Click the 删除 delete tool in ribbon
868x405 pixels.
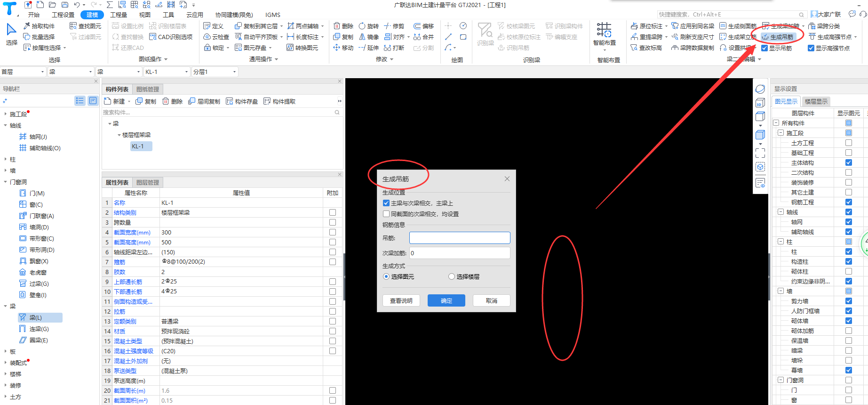click(343, 26)
